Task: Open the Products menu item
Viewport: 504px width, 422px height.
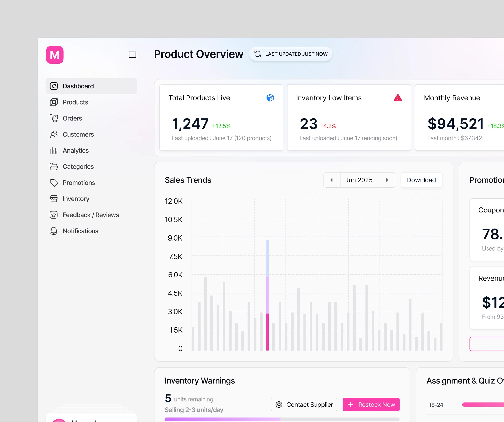Action: pyautogui.click(x=91, y=102)
